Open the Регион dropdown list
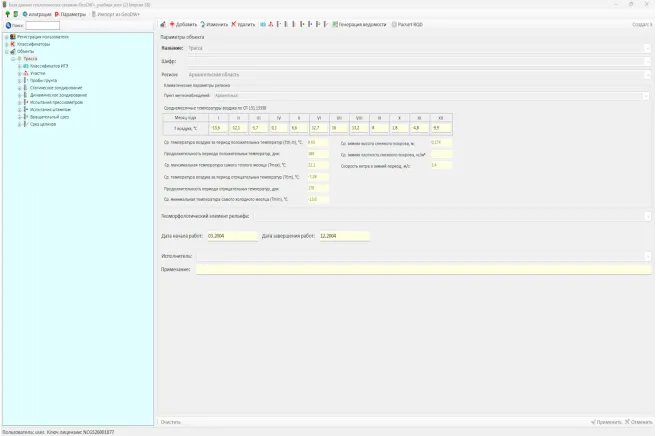The height and width of the screenshot is (436, 656). tap(648, 74)
